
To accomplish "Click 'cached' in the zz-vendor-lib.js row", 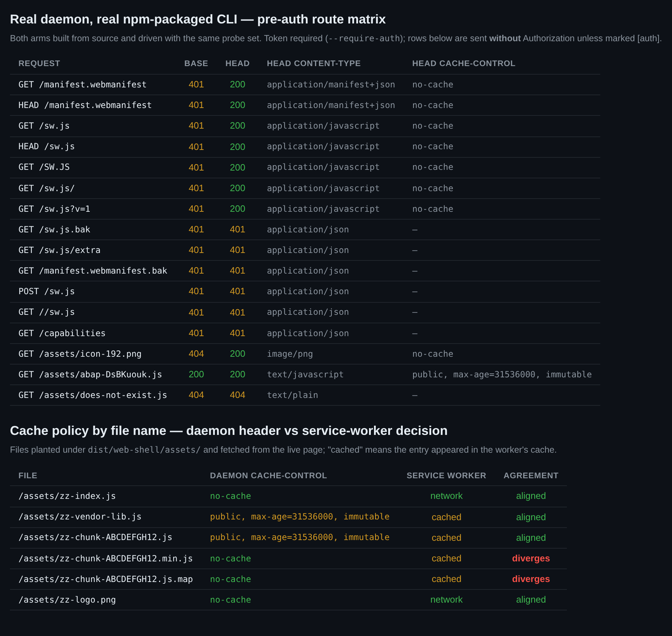I will (446, 517).
